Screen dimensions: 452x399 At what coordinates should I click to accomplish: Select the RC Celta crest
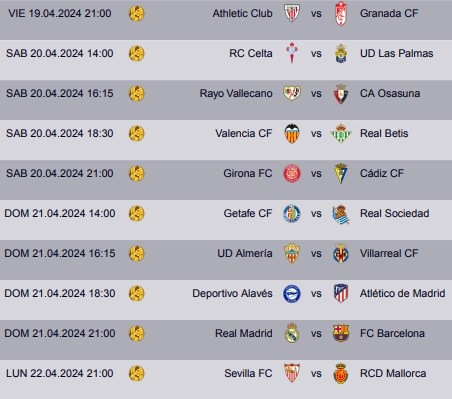tap(292, 53)
